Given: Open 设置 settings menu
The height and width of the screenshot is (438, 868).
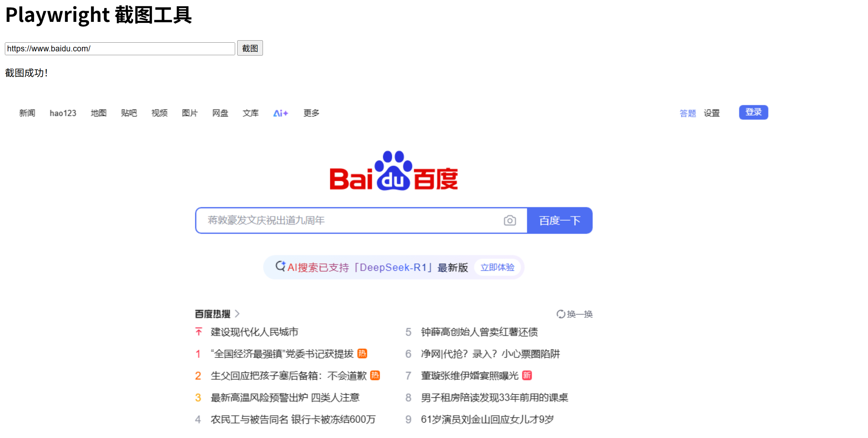Looking at the screenshot, I should pyautogui.click(x=711, y=113).
